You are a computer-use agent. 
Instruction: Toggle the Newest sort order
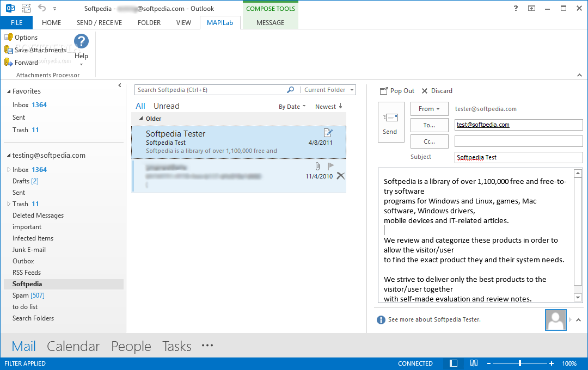329,107
